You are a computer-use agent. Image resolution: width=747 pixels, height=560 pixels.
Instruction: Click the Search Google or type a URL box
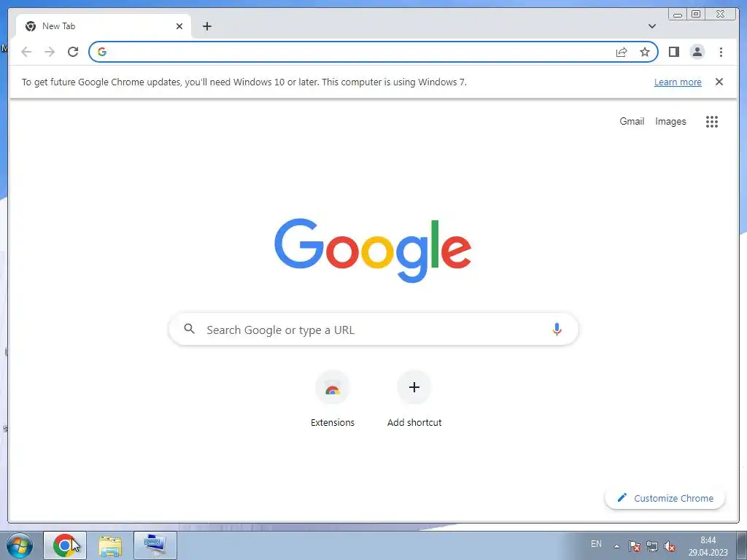point(373,329)
